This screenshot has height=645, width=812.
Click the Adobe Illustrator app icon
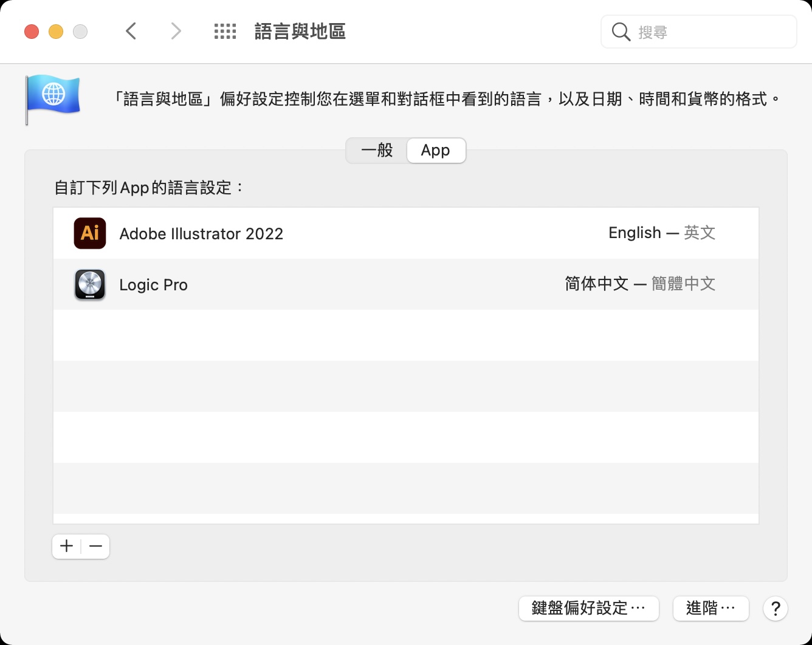pos(90,233)
